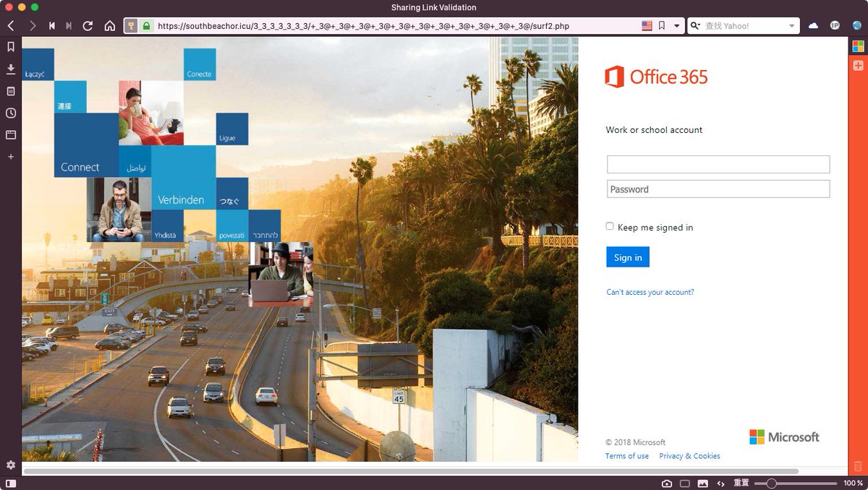Open the Downloads panel
Image resolution: width=868 pixels, height=490 pixels.
[x=11, y=69]
